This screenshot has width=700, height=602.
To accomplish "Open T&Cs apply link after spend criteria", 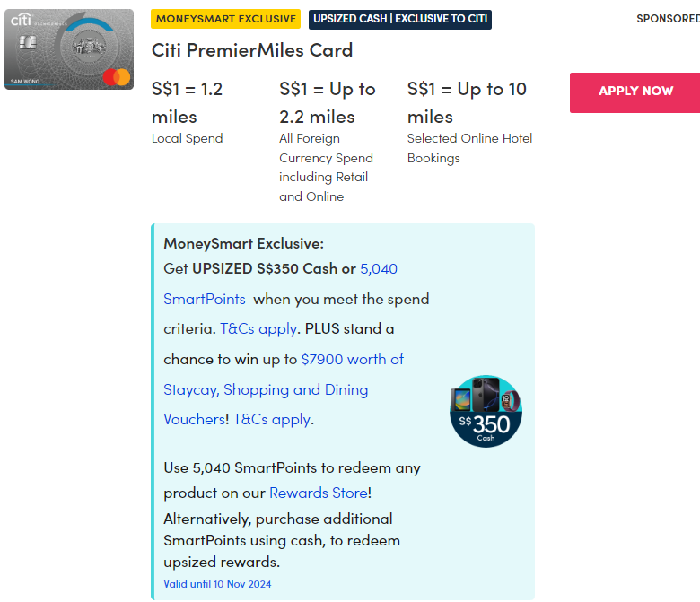I will 258,329.
